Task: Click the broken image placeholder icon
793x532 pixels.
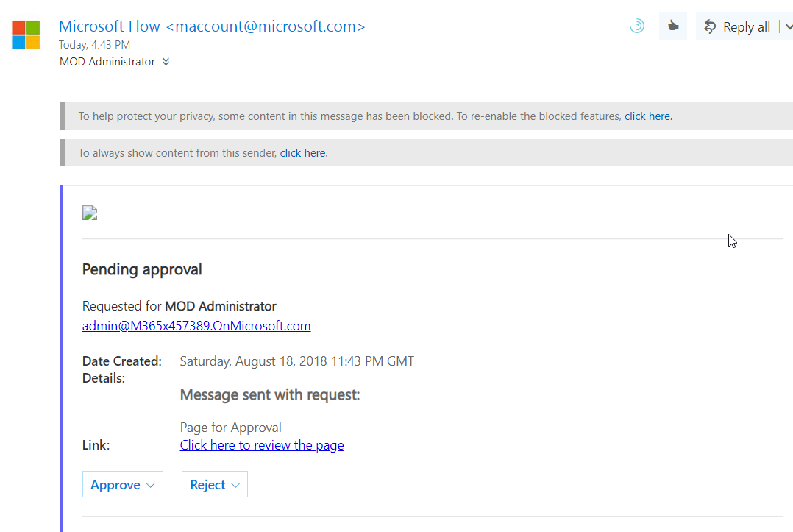Action: (x=90, y=213)
